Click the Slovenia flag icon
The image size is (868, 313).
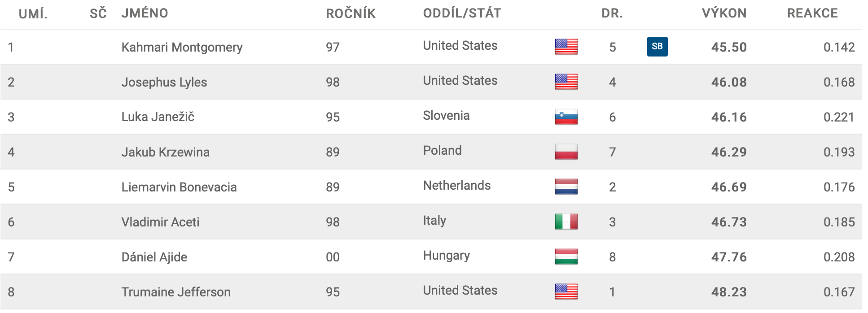tap(566, 117)
